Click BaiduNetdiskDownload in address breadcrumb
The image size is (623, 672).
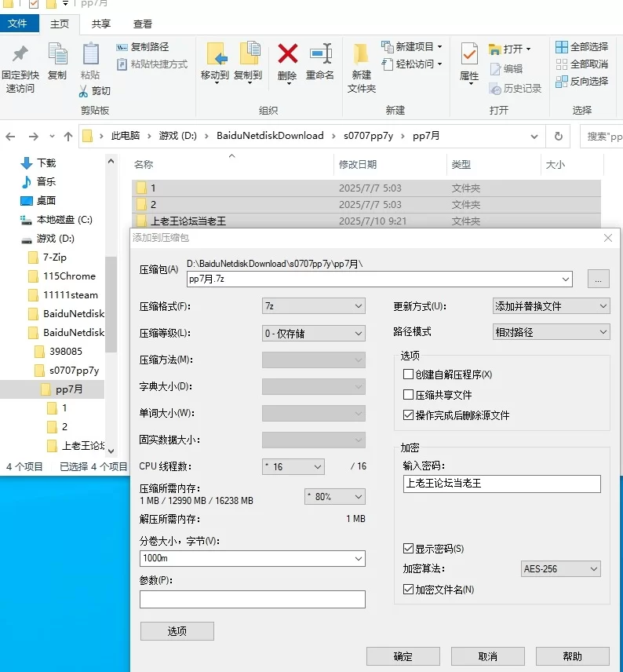tap(270, 136)
